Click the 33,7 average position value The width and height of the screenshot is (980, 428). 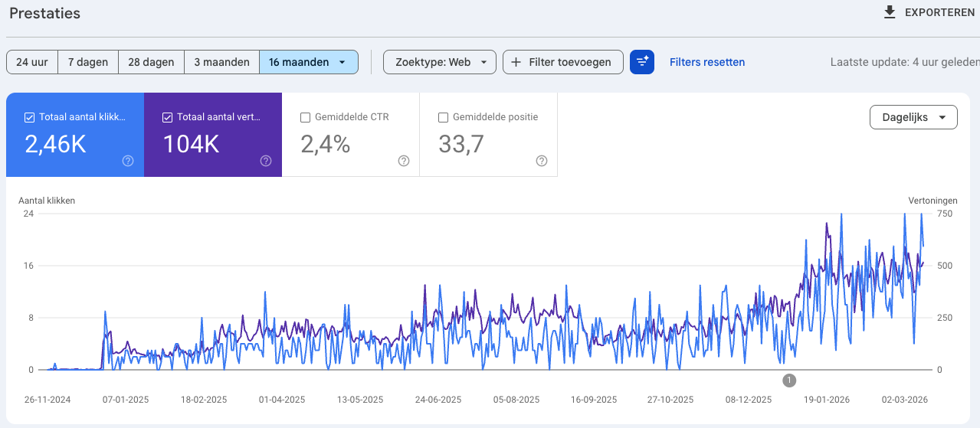tap(461, 144)
